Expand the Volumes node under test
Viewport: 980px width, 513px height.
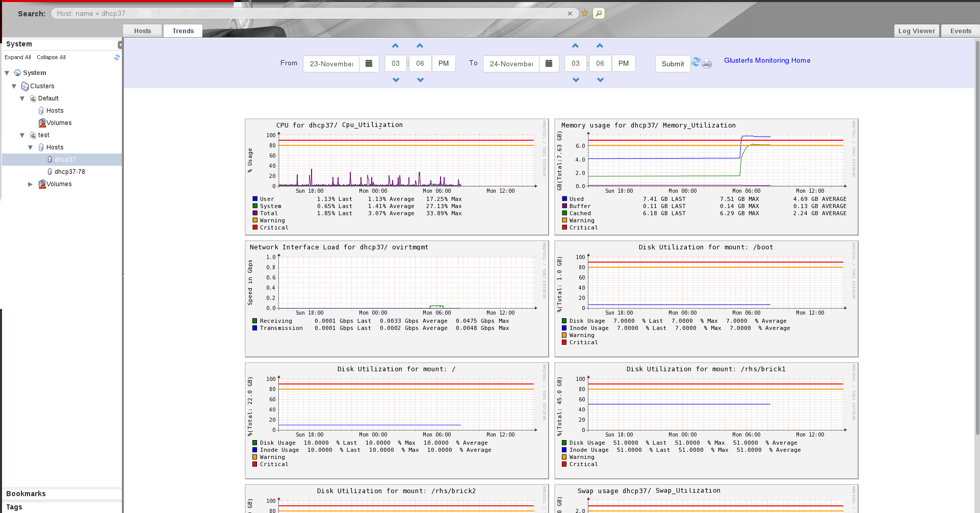coord(30,184)
